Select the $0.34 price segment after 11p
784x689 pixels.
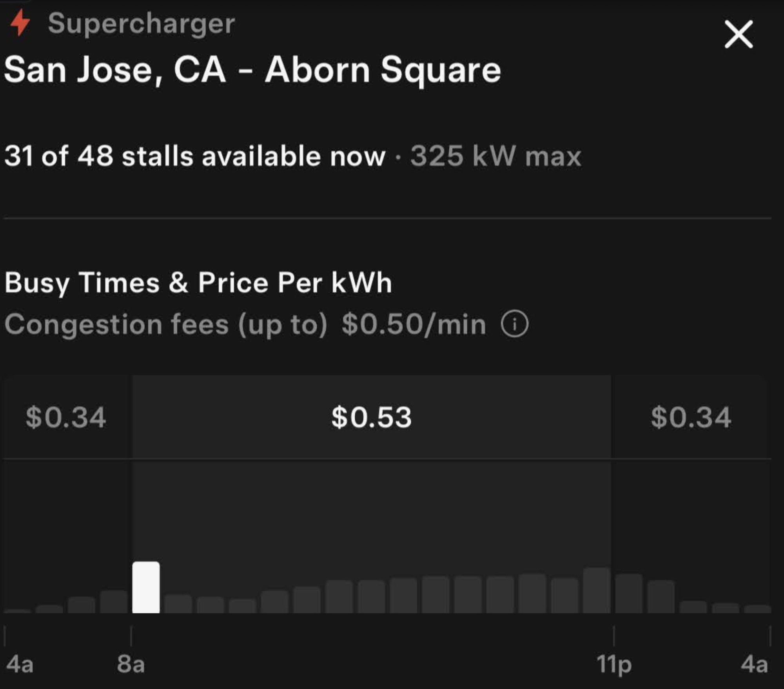(691, 417)
